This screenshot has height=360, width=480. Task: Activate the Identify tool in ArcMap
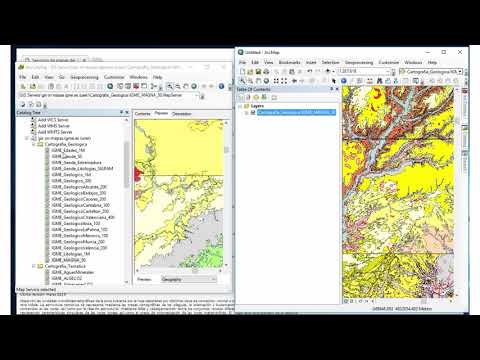(x=344, y=81)
